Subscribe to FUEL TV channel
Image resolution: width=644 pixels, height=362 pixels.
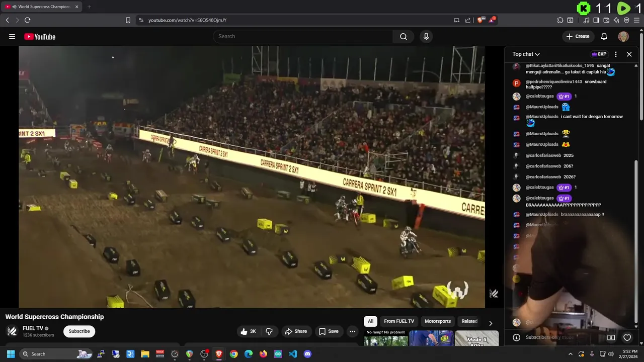pos(79,331)
